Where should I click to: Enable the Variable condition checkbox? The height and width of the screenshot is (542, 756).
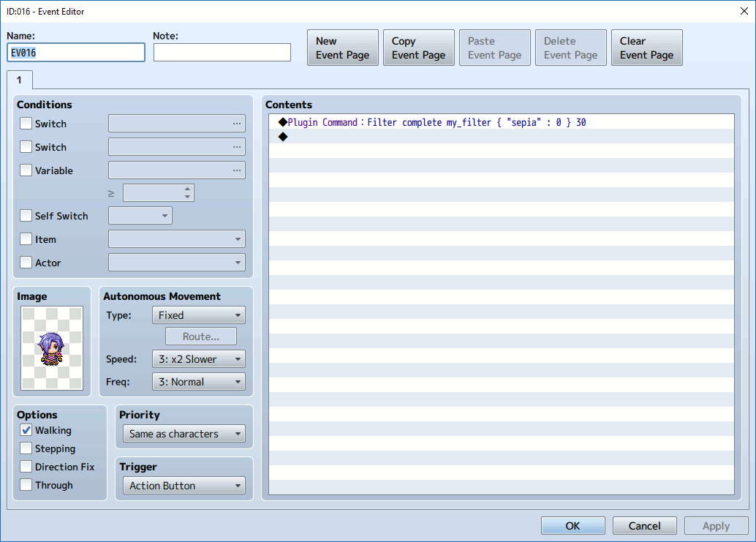[x=26, y=170]
